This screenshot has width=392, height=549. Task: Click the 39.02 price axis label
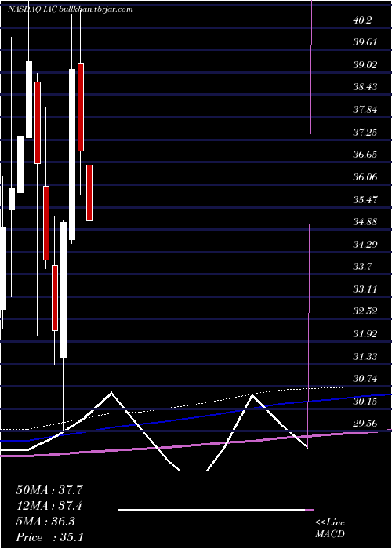(365, 65)
